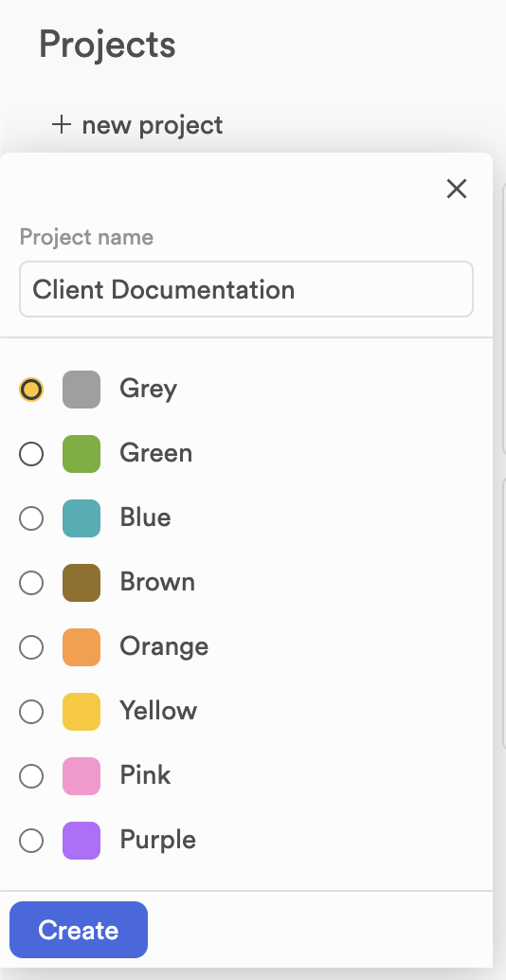Click the green color swatch
Screen dimensions: 506x980
pyautogui.click(x=81, y=454)
